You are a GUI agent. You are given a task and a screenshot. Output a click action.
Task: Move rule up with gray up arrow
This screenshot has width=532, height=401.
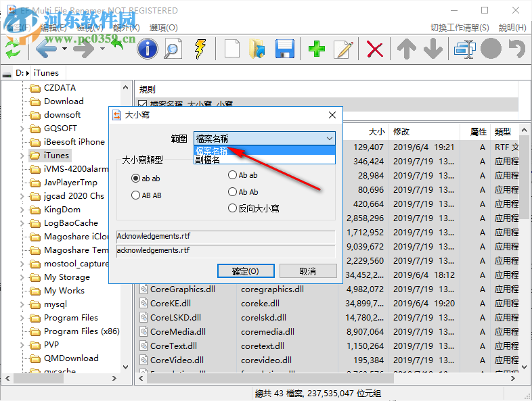click(x=407, y=49)
